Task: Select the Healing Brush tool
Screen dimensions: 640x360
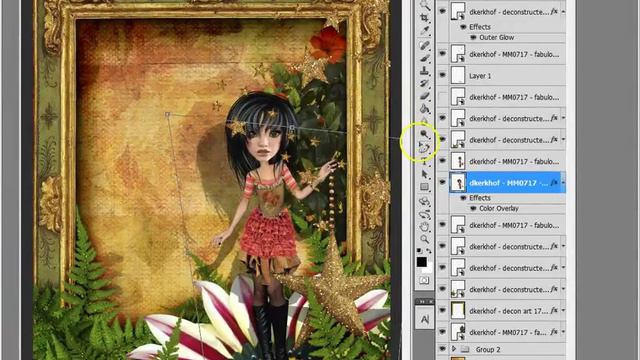Action: tap(424, 45)
